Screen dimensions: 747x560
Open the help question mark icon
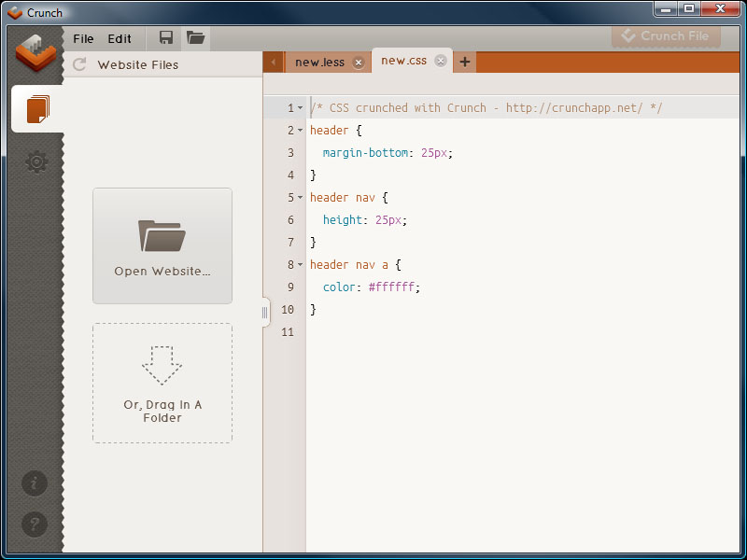[35, 524]
